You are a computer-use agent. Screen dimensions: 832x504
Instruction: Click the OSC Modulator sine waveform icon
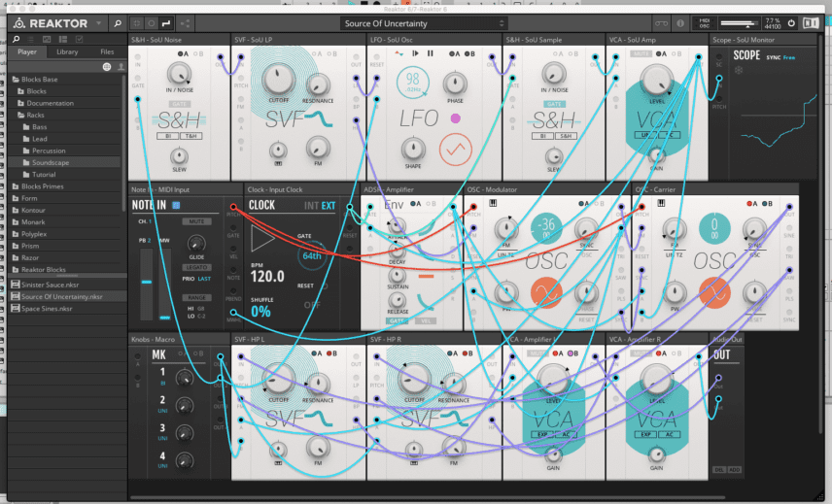coord(546,292)
